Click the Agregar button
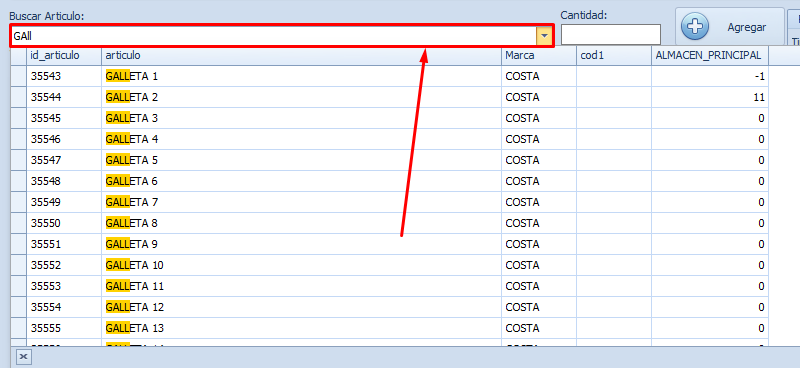Image resolution: width=800 pixels, height=368 pixels. tap(730, 27)
